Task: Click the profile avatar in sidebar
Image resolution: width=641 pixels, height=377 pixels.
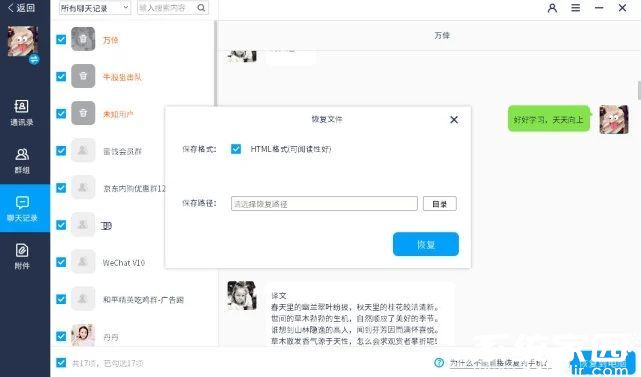Action: tap(22, 41)
